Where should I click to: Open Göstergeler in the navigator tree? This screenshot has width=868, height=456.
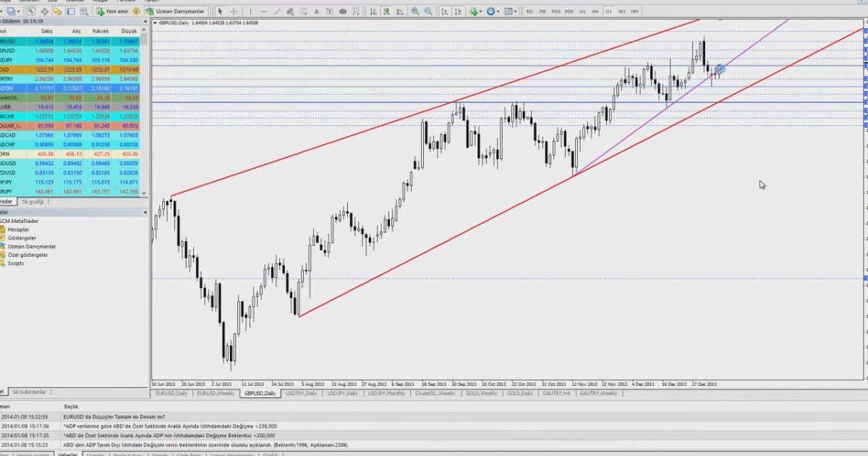(x=22, y=238)
